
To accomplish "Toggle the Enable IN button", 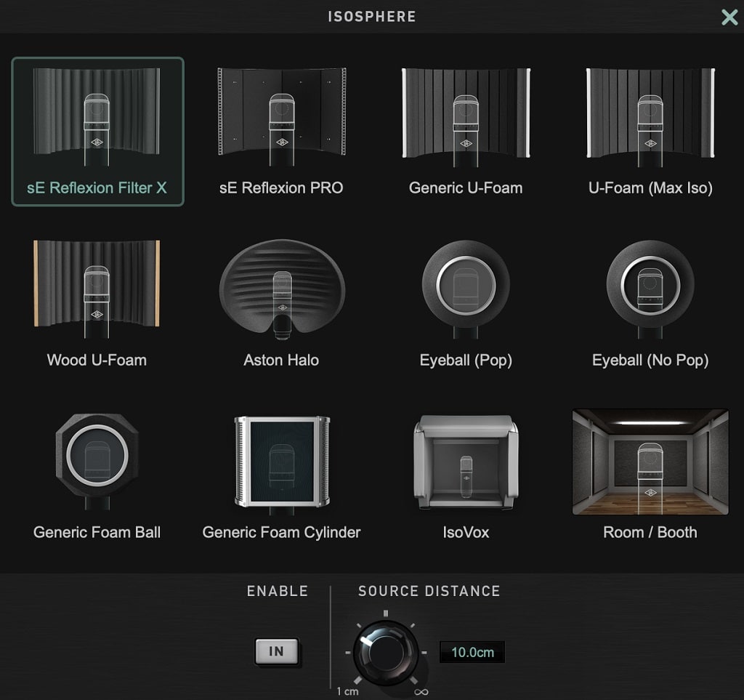I will (x=277, y=651).
